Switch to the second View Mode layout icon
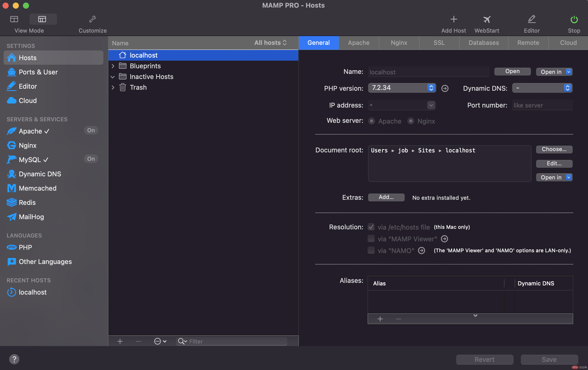Image resolution: width=588 pixels, height=370 pixels. pyautogui.click(x=42, y=19)
